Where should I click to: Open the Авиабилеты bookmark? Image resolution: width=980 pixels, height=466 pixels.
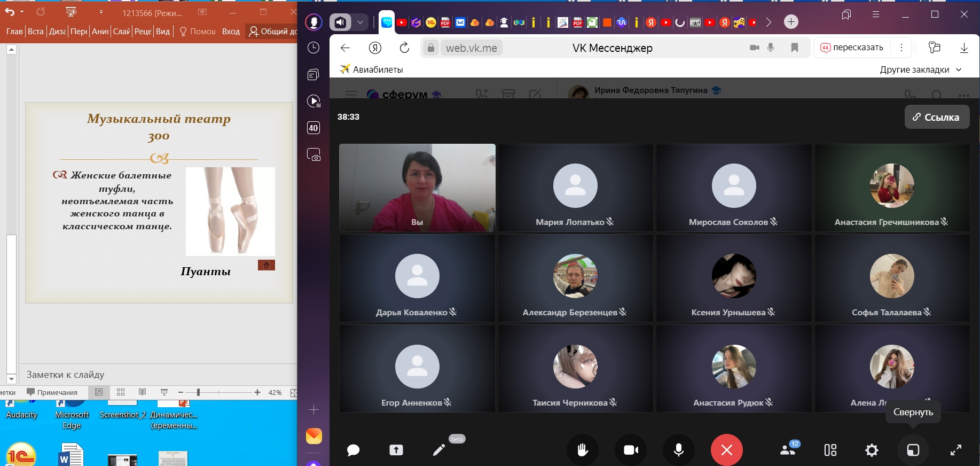click(x=372, y=69)
